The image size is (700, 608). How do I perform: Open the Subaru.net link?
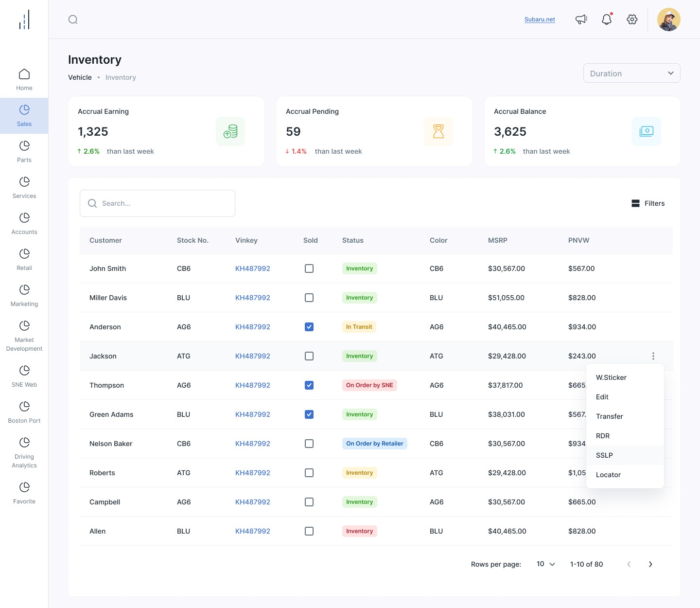pos(540,19)
